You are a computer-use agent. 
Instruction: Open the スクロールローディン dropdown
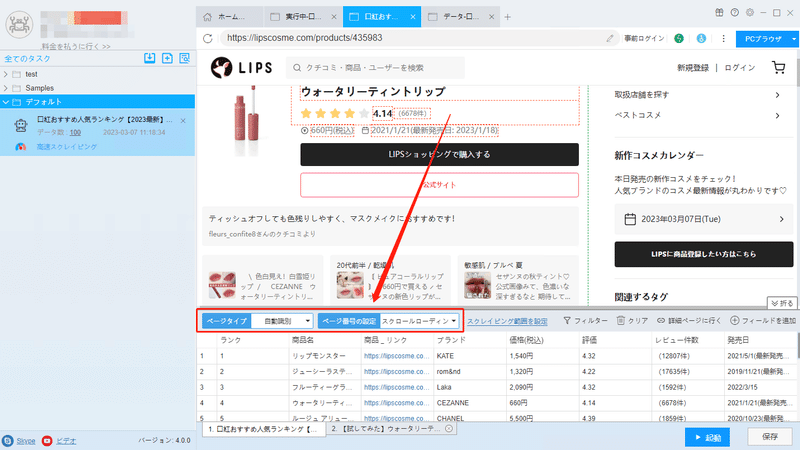pos(419,321)
